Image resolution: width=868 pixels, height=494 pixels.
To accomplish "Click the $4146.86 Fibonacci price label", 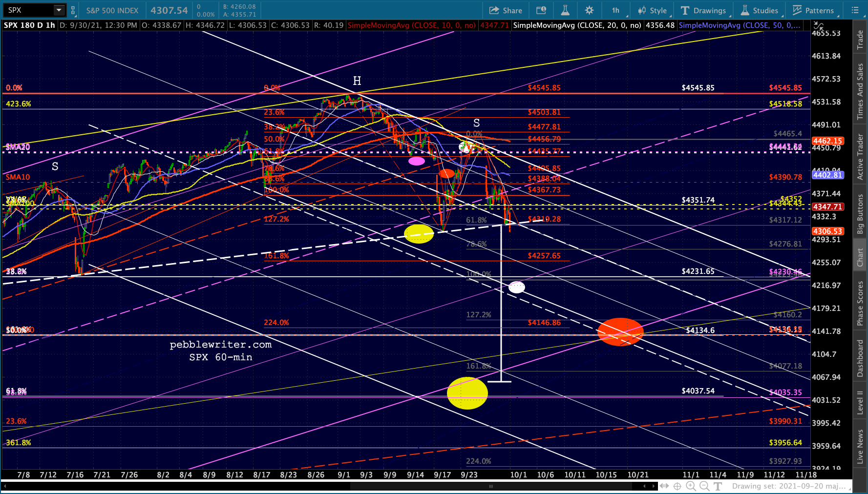I will tap(544, 323).
